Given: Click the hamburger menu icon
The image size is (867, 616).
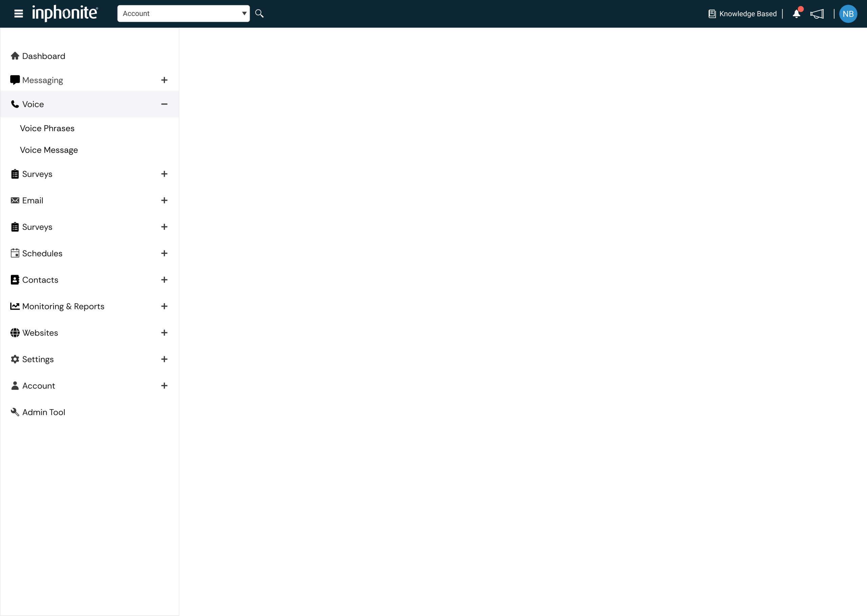Looking at the screenshot, I should (19, 14).
